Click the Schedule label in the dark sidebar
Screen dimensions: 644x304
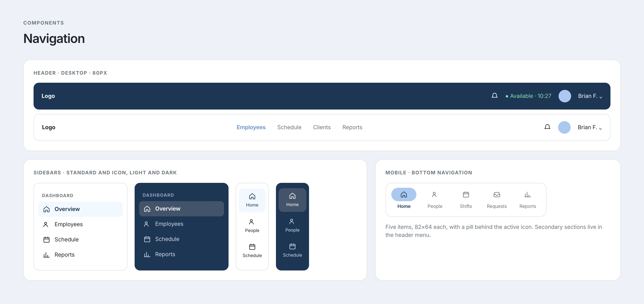pyautogui.click(x=167, y=239)
